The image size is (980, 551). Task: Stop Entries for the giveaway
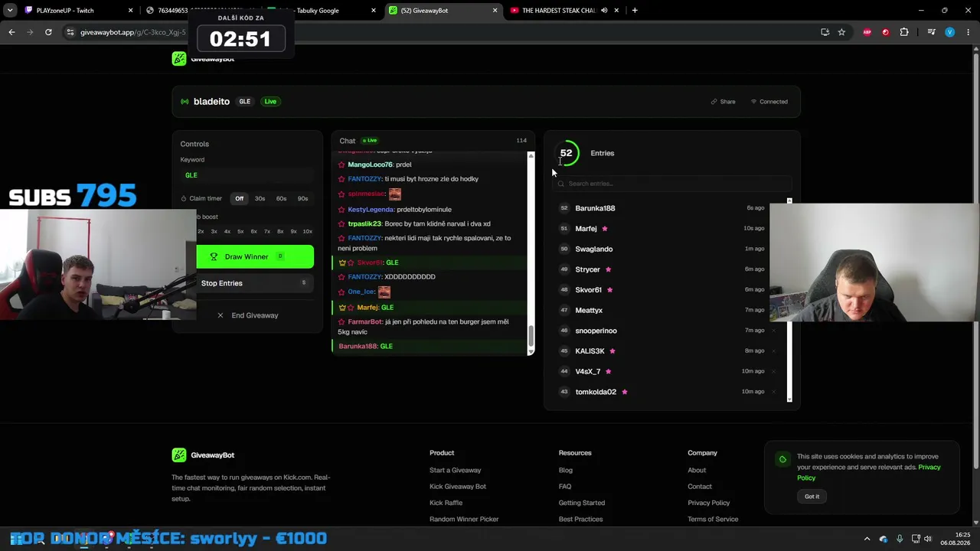(x=255, y=283)
